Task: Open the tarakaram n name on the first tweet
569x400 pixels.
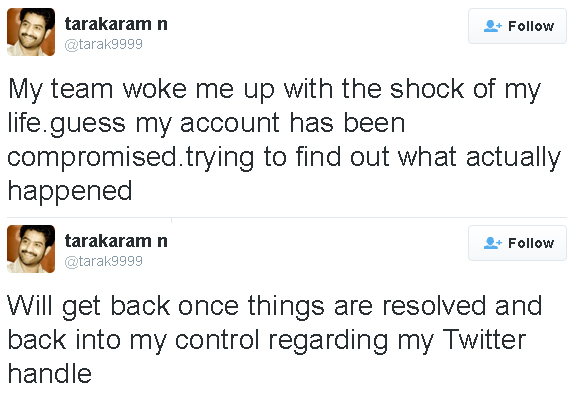Action: click(x=116, y=24)
